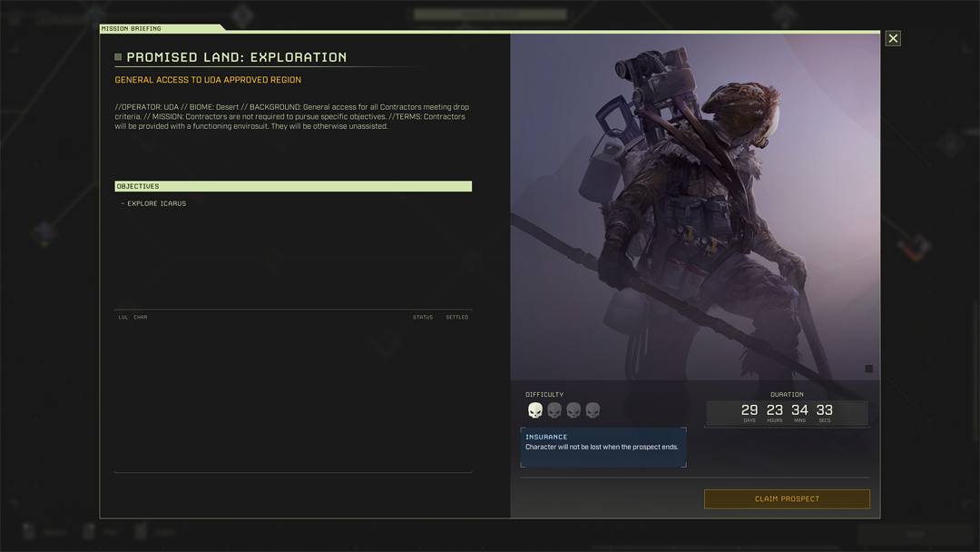Viewport: 980px width, 552px height.
Task: Click the 23 hours duration value
Action: (774, 410)
